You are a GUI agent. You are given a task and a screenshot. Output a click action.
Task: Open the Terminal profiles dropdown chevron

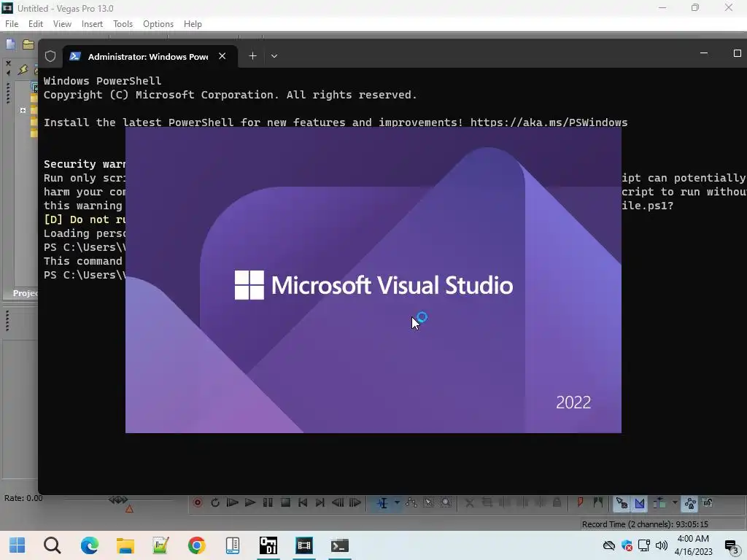click(274, 56)
